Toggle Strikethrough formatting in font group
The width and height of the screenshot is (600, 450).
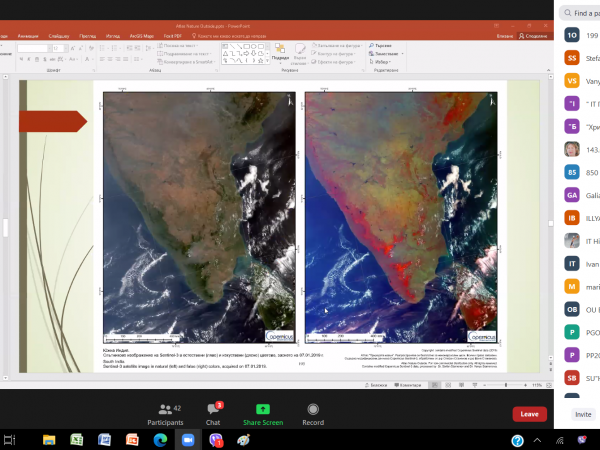point(52,59)
